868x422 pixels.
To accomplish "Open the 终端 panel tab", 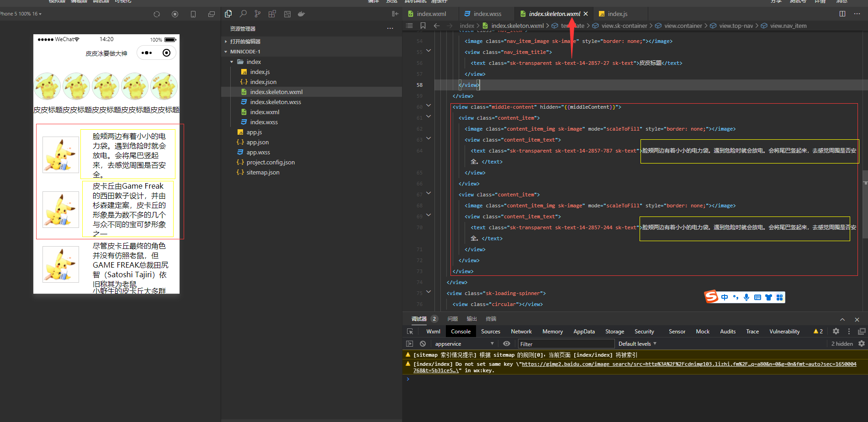I will tap(491, 319).
